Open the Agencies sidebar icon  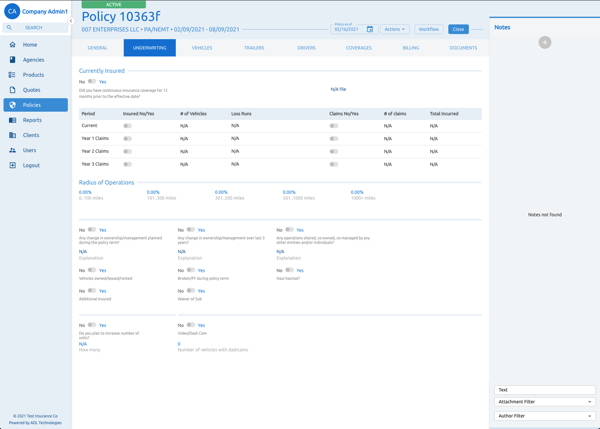pyautogui.click(x=12, y=60)
